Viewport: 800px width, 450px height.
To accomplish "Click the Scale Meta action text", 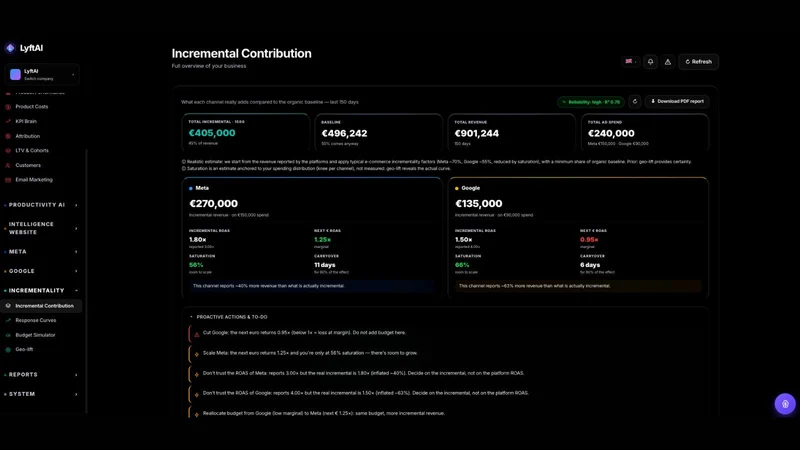I will tap(310, 353).
